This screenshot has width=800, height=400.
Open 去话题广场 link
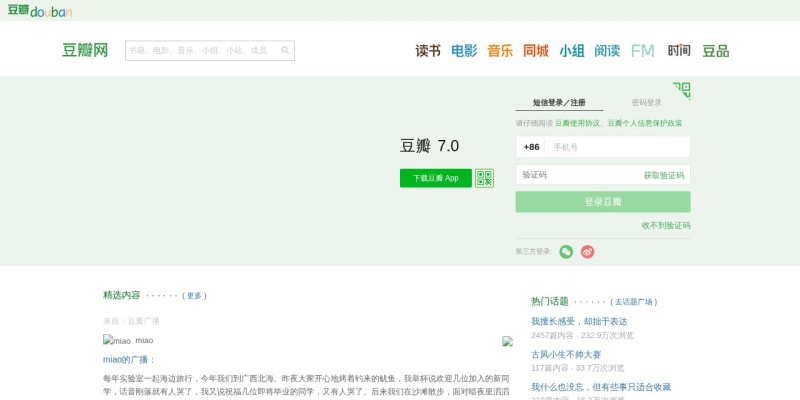pyautogui.click(x=633, y=302)
